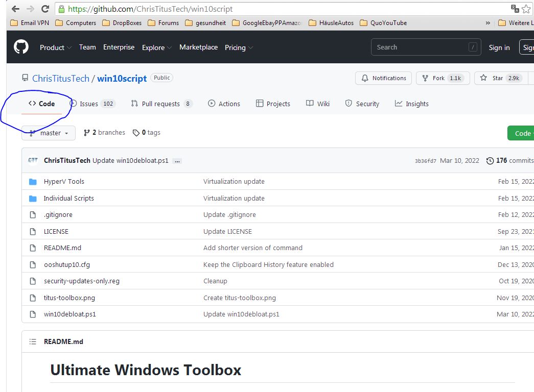Click Team in GitHub header
The width and height of the screenshot is (534, 392).
point(87,47)
